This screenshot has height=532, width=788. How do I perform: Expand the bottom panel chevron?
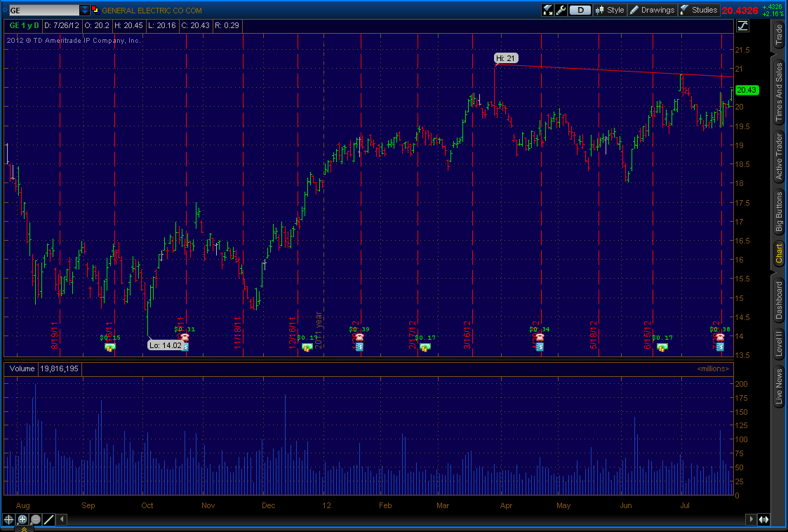(24, 529)
